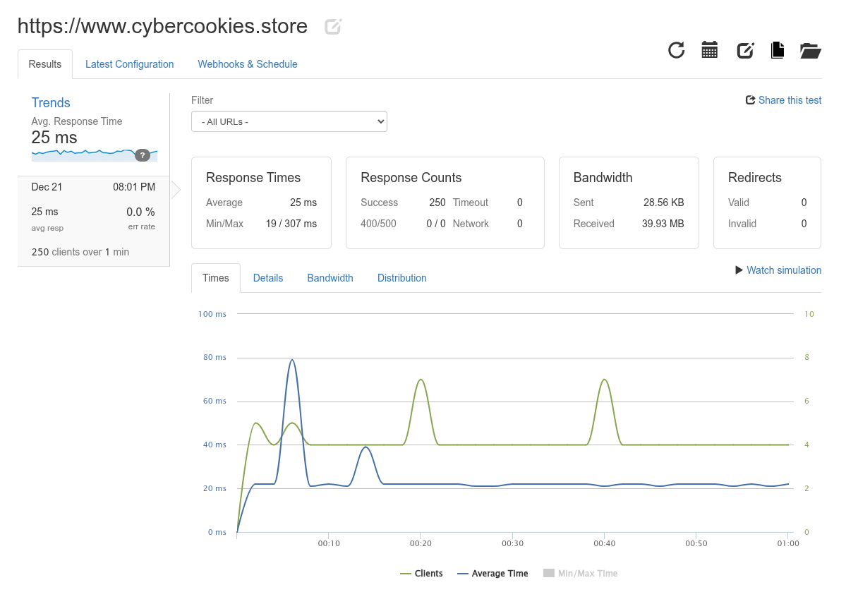Archive the test using the folder icon

pyautogui.click(x=810, y=50)
